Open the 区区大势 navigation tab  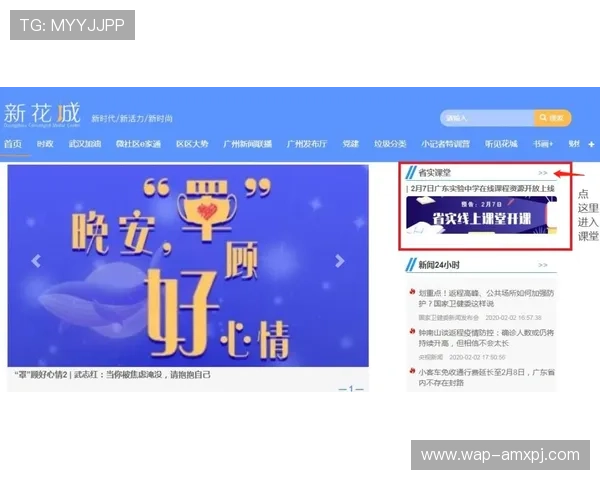click(192, 144)
